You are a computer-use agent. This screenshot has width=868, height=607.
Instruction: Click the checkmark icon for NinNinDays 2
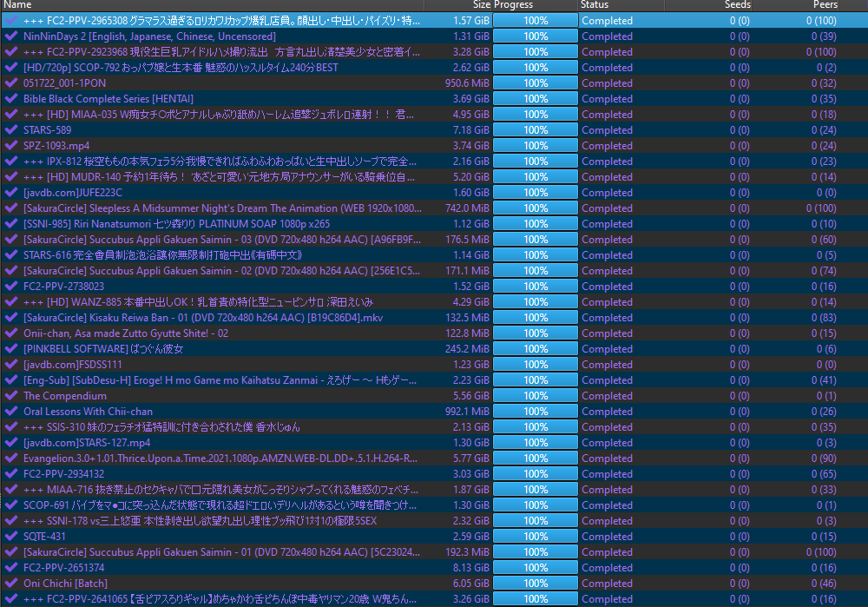point(10,36)
